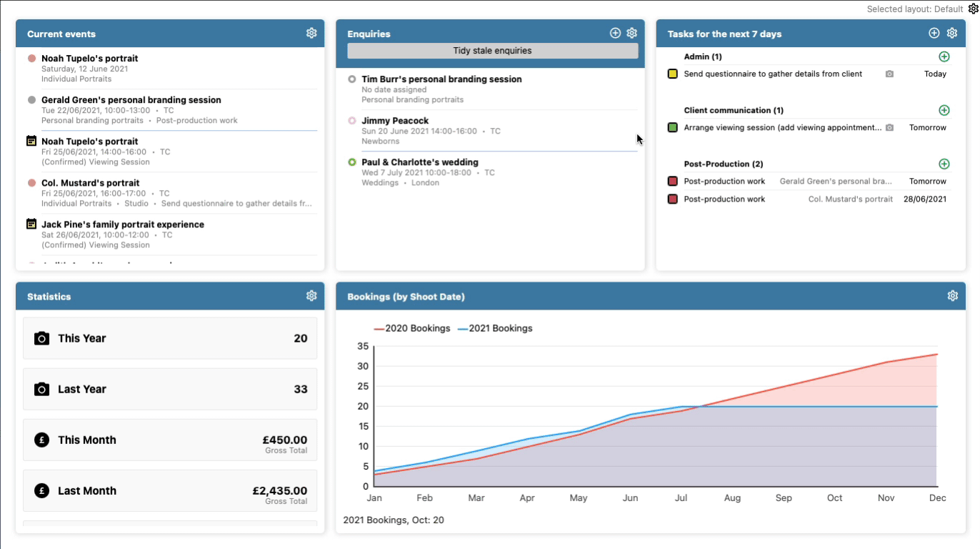Image resolution: width=980 pixels, height=549 pixels.
Task: Toggle 2020 Bookings series in chart legend
Action: 412,329
